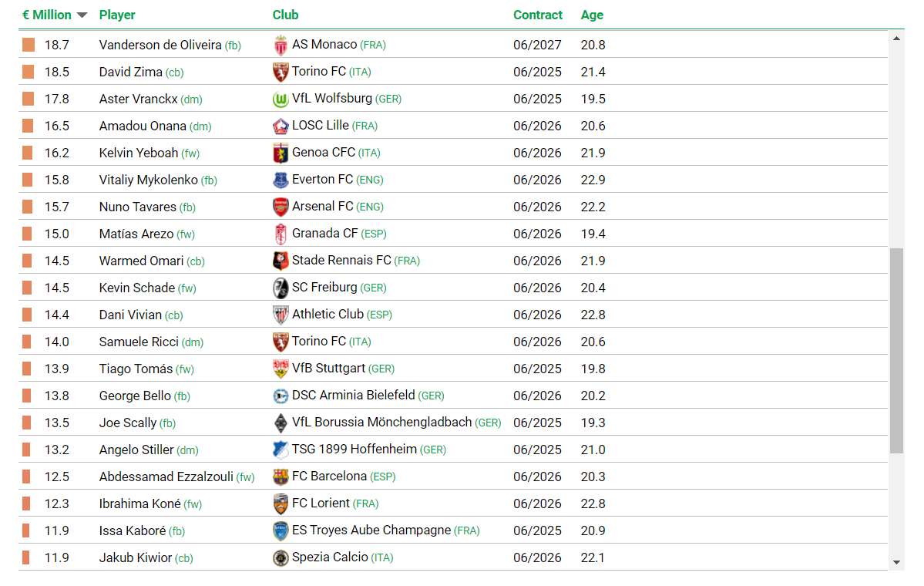Viewport: 924px width, 586px height.
Task: Click the FC Barcelona crest icon
Action: pos(281,477)
